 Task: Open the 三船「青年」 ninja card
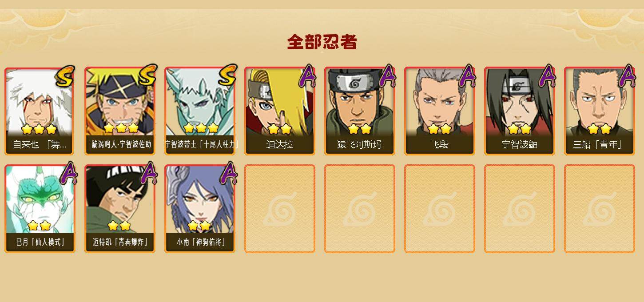click(x=600, y=111)
